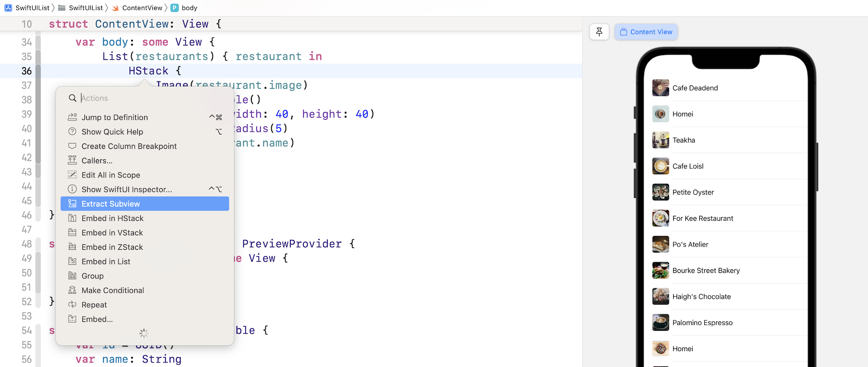This screenshot has width=868, height=367.
Task: Choose Embed in List option
Action: pos(106,262)
